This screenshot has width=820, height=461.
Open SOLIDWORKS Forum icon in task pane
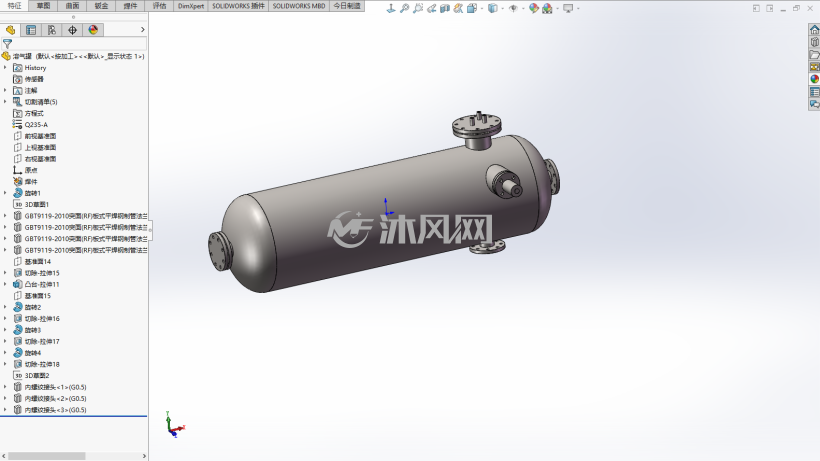[814, 105]
